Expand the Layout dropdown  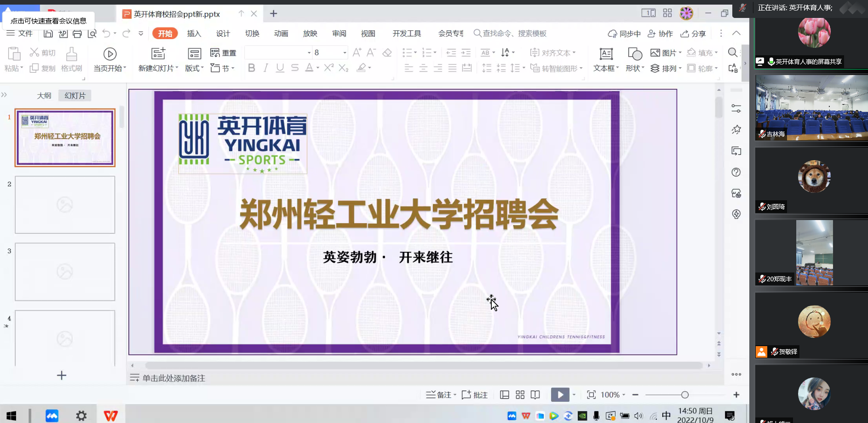(x=195, y=68)
